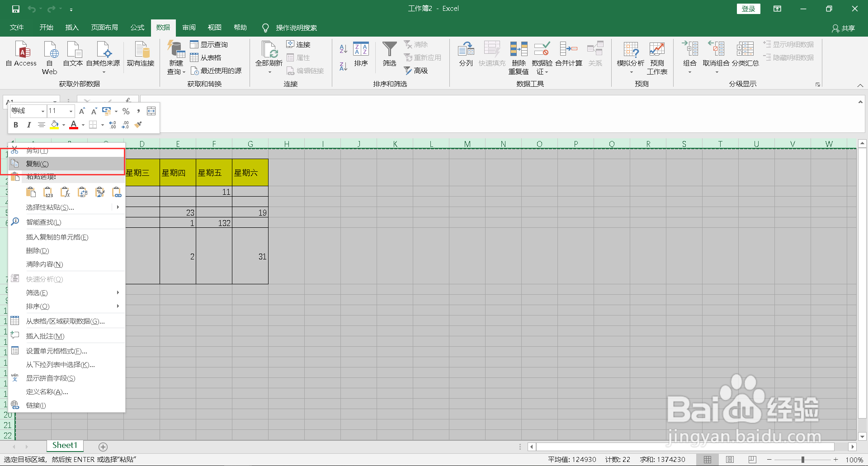Click Recent Sources (最近使用的源) button
This screenshot has width=868, height=466.
[x=216, y=71]
